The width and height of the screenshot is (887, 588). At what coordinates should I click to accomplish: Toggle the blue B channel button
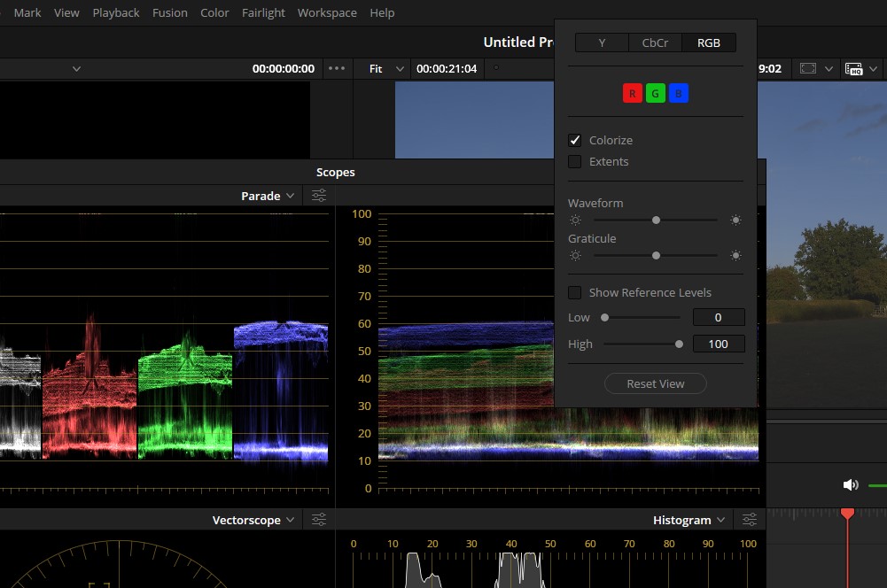point(678,93)
